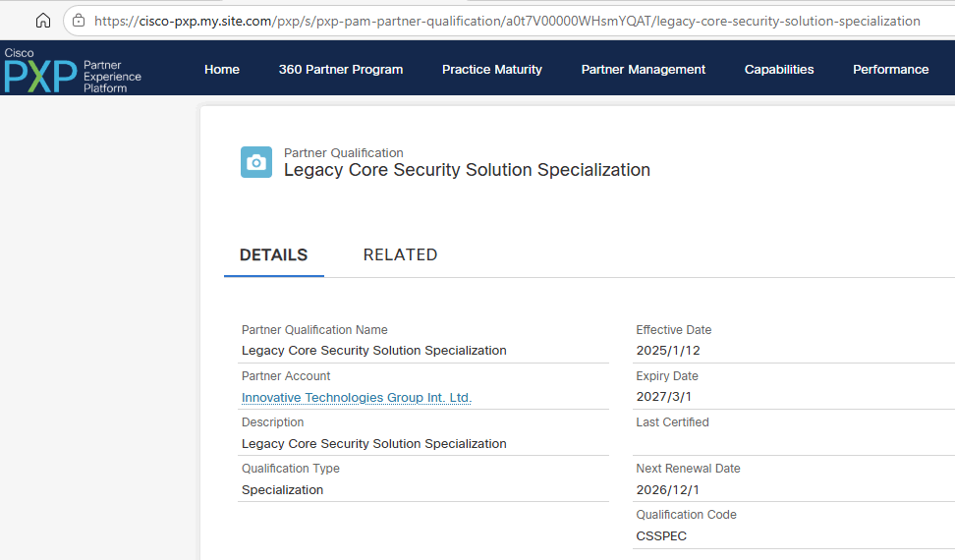Click the Expiry Date value 2027/3/1
The image size is (955, 560).
[664, 397]
